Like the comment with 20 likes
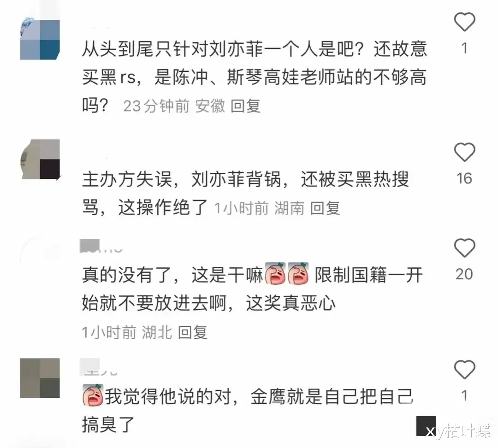498x448 pixels. coord(464,248)
